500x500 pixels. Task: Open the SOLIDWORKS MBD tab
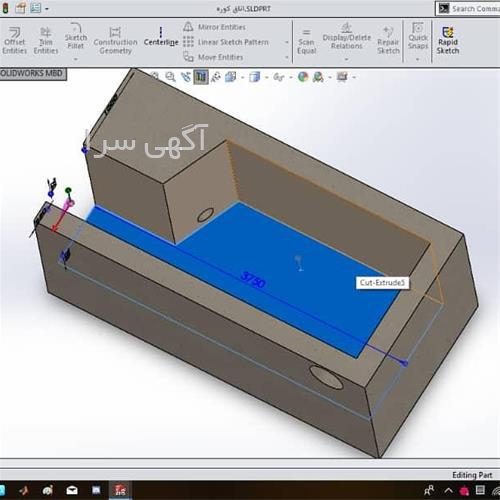32,74
